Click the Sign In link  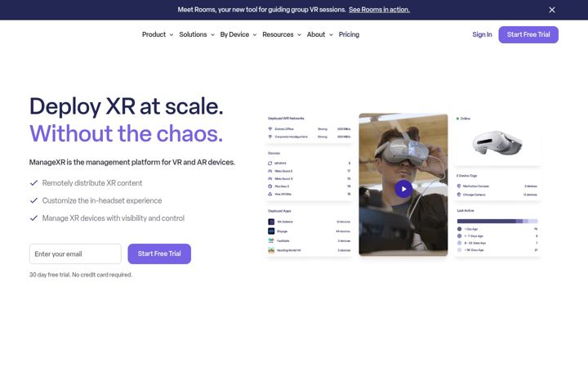482,34
